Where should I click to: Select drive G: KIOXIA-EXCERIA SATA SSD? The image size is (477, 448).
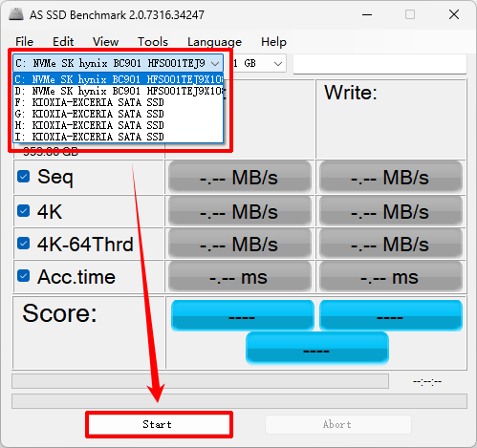click(x=119, y=114)
